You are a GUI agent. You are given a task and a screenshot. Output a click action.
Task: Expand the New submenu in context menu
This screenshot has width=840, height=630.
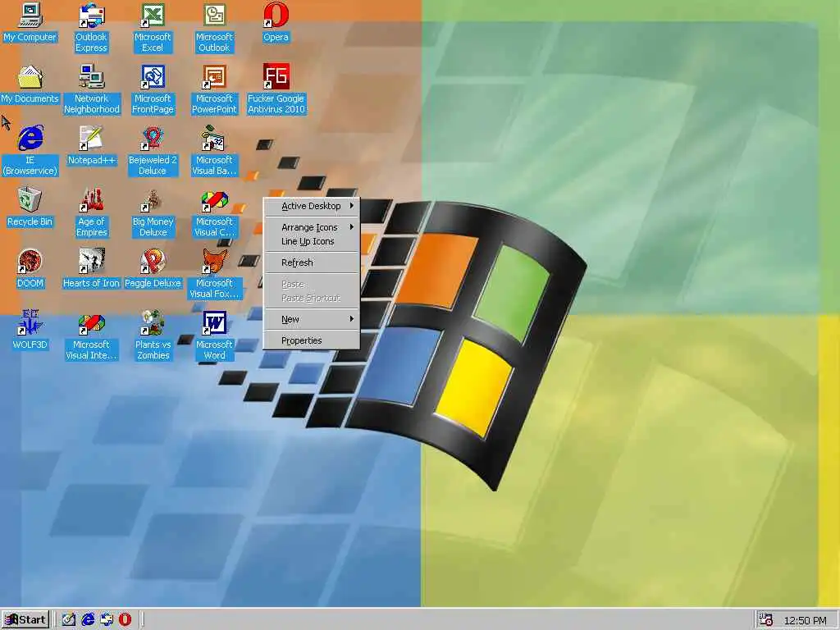(x=311, y=319)
